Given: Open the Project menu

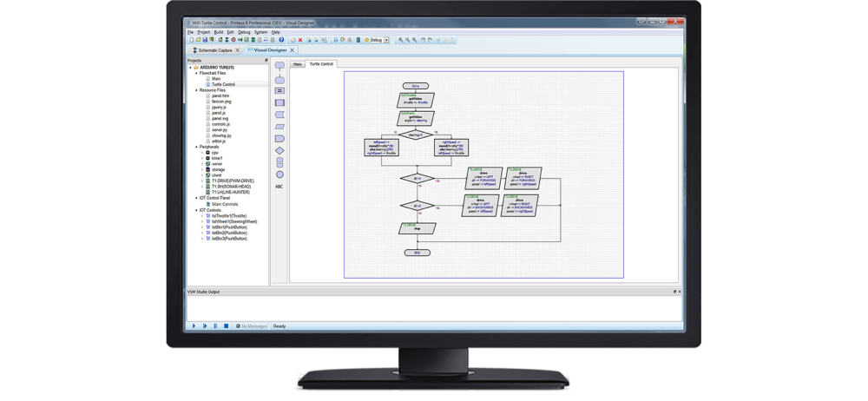Looking at the screenshot, I should 204,32.
